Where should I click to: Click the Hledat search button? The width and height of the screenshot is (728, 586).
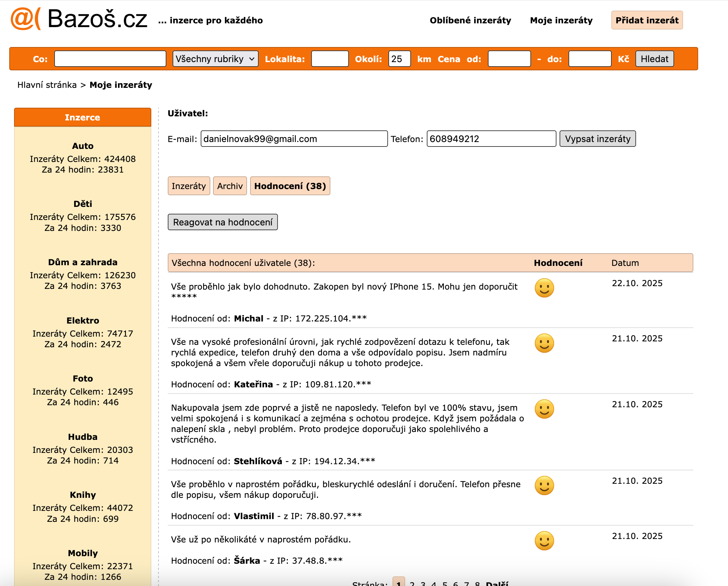point(654,59)
